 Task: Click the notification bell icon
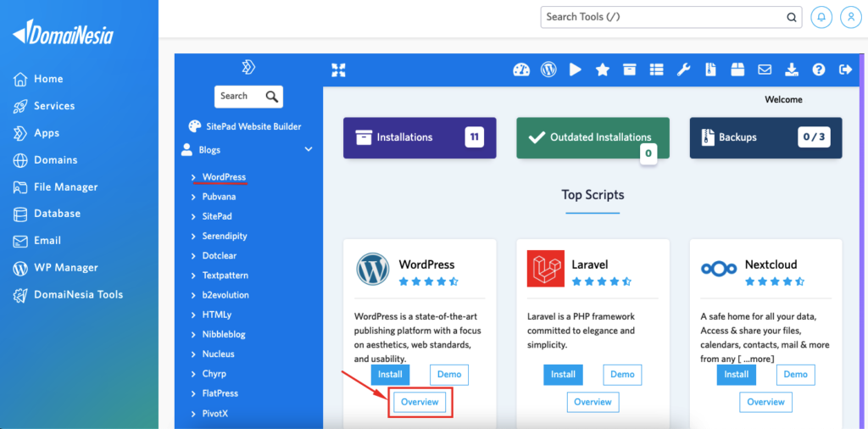point(821,17)
